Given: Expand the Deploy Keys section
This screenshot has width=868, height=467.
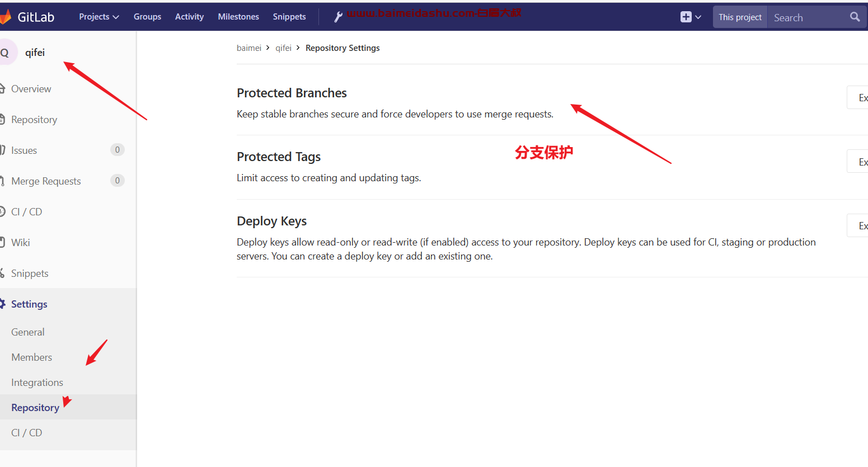Looking at the screenshot, I should pyautogui.click(x=858, y=225).
